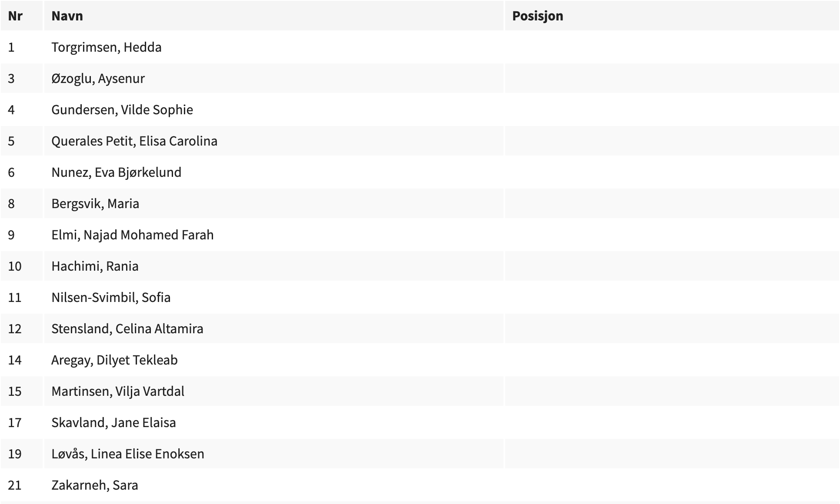Click Nunez, Eva Bjørkelund name
Viewport: 840px width, 504px height.
click(117, 172)
